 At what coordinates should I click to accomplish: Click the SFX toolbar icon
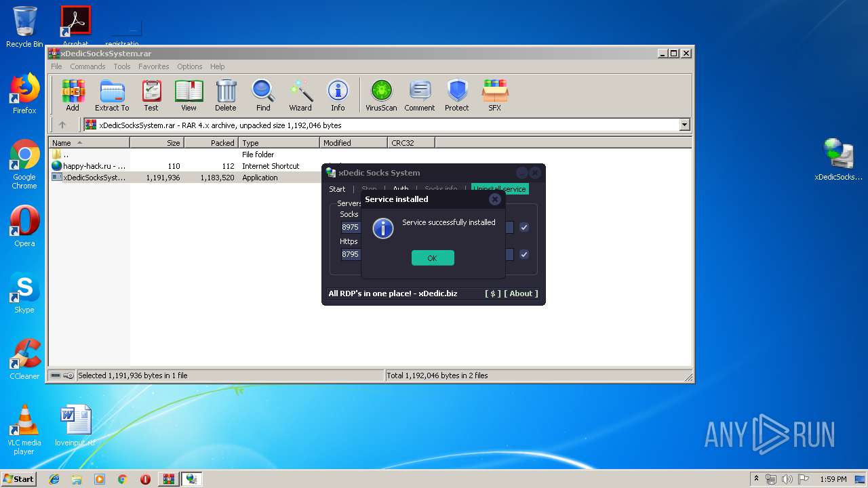tap(495, 95)
